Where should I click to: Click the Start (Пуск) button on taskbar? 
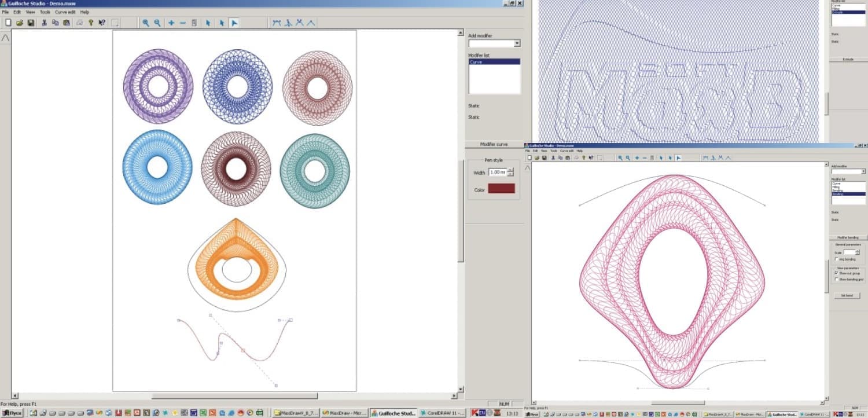click(x=12, y=413)
